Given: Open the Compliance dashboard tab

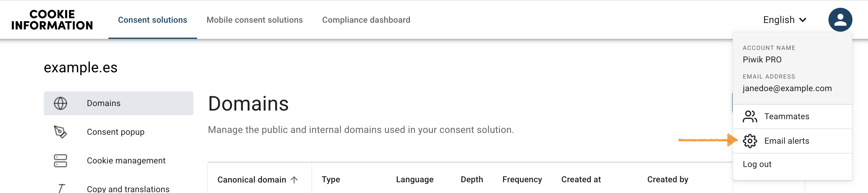Looking at the screenshot, I should (x=366, y=19).
